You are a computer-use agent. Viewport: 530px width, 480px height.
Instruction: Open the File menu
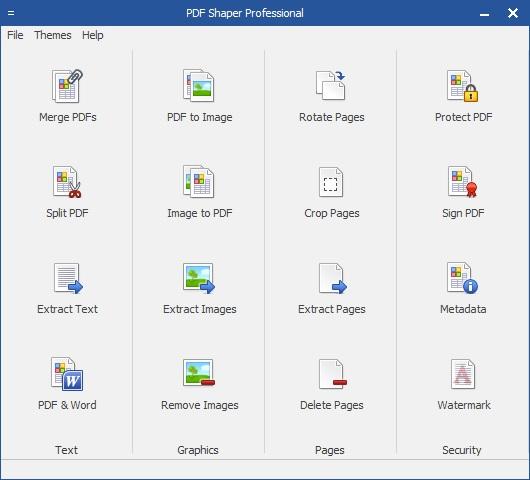[x=15, y=35]
